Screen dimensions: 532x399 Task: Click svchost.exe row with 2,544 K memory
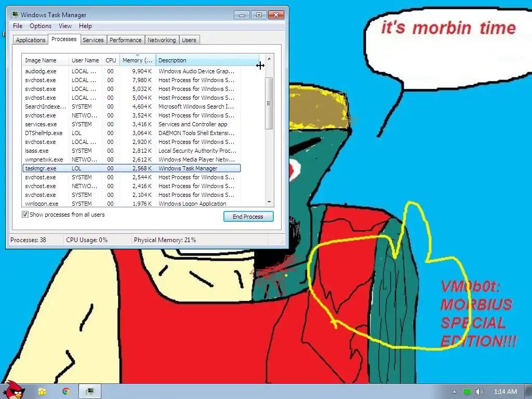tap(131, 177)
